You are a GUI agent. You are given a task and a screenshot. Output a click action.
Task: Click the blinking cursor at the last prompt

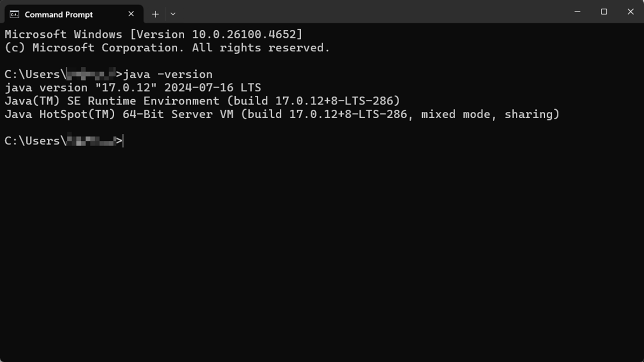123,141
